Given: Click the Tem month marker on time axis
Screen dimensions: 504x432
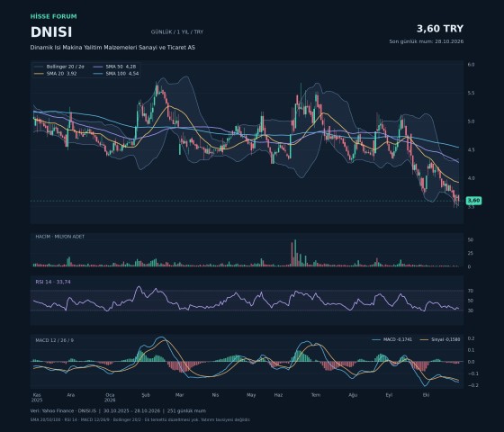Looking at the screenshot, I should tap(316, 395).
